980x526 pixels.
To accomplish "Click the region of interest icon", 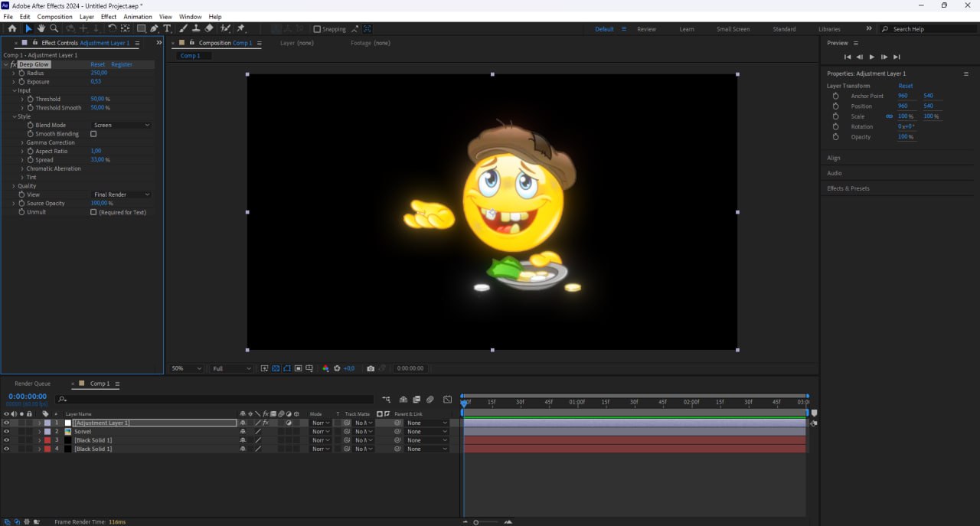I will pyautogui.click(x=298, y=368).
